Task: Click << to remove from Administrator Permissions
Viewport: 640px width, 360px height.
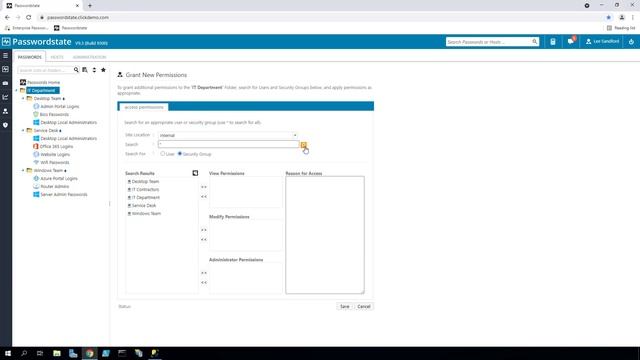Action: 204,283
